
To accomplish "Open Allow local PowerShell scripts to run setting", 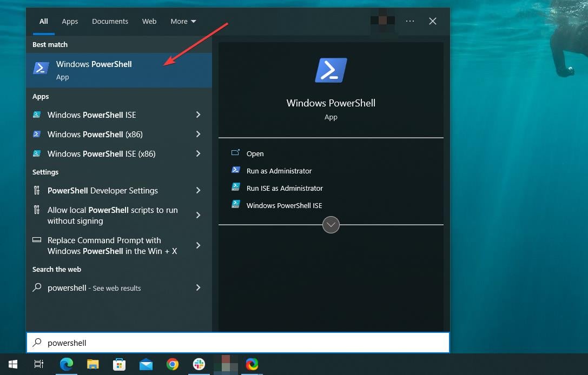I will coord(119,215).
